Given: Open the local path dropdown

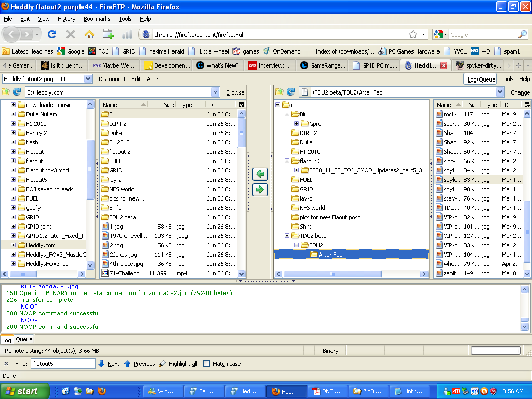Looking at the screenshot, I should 215,92.
